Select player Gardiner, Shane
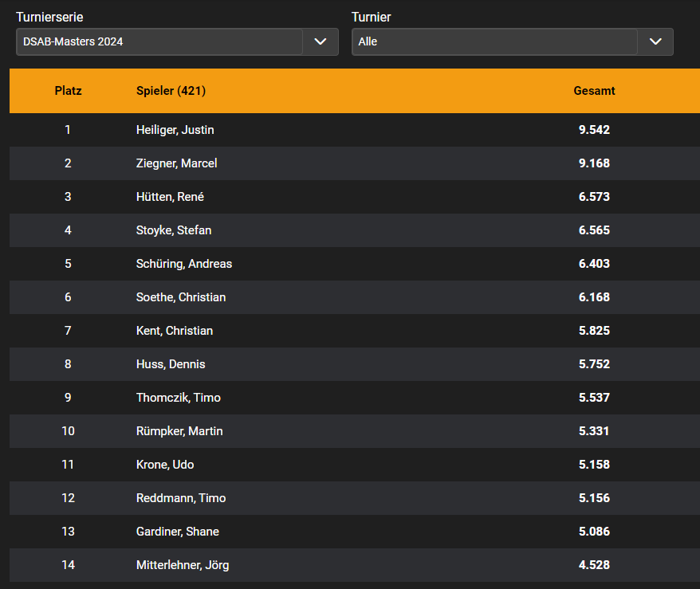 177,532
